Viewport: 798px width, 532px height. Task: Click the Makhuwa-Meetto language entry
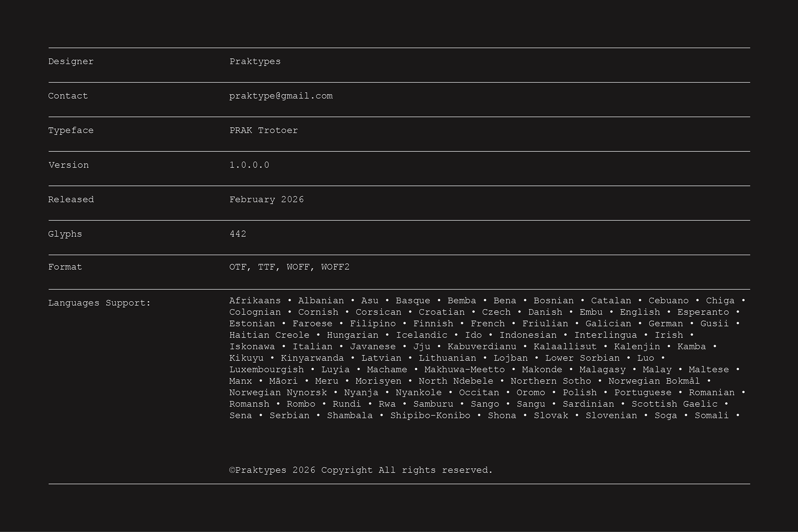pos(464,369)
